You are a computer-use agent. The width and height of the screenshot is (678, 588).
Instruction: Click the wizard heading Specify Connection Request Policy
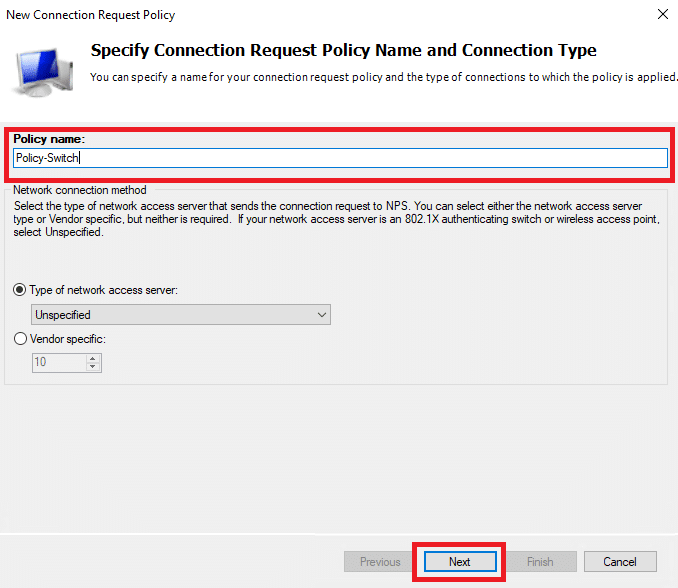tap(343, 50)
